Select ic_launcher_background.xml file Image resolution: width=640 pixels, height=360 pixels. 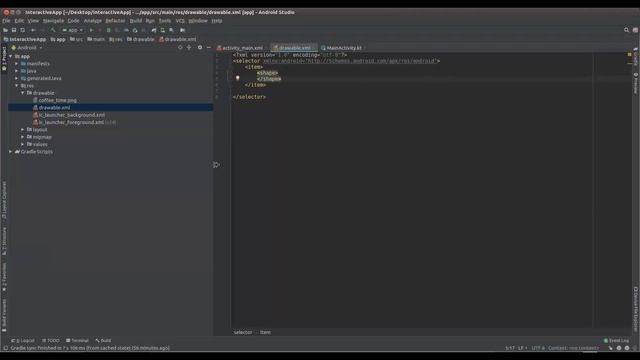pos(69,115)
